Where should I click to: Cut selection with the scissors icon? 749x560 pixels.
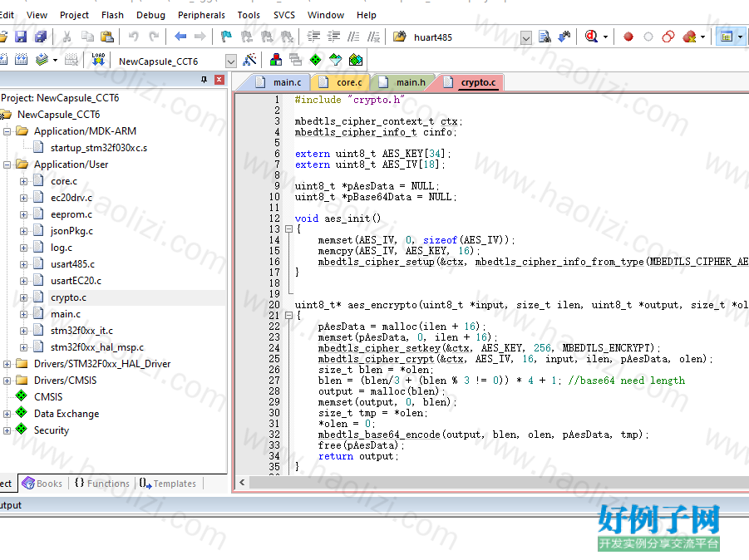[x=67, y=37]
